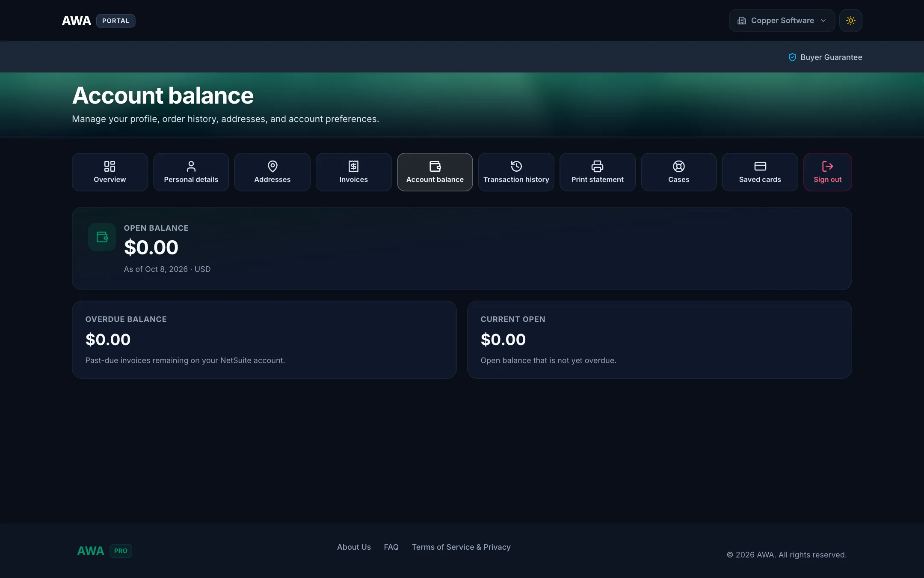
Task: Open the Addresses tab
Action: pos(272,172)
